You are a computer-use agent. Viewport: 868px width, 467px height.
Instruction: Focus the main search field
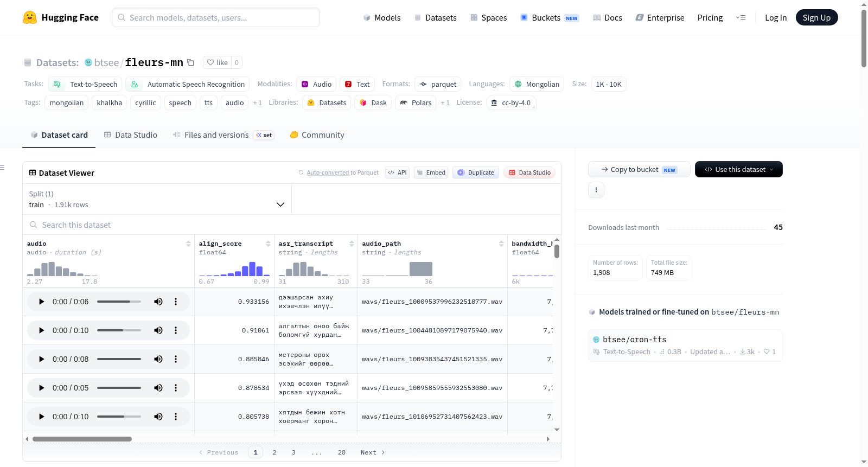(216, 17)
